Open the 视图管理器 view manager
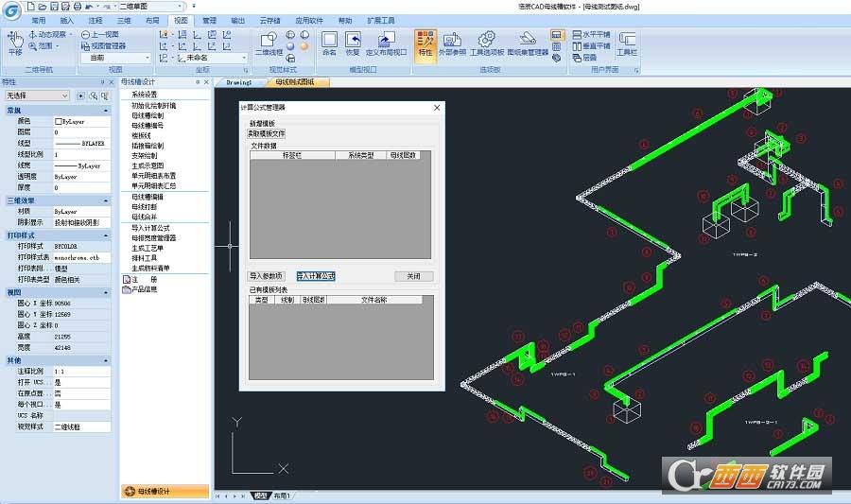Viewport: 851px width, 504px height. click(x=104, y=46)
